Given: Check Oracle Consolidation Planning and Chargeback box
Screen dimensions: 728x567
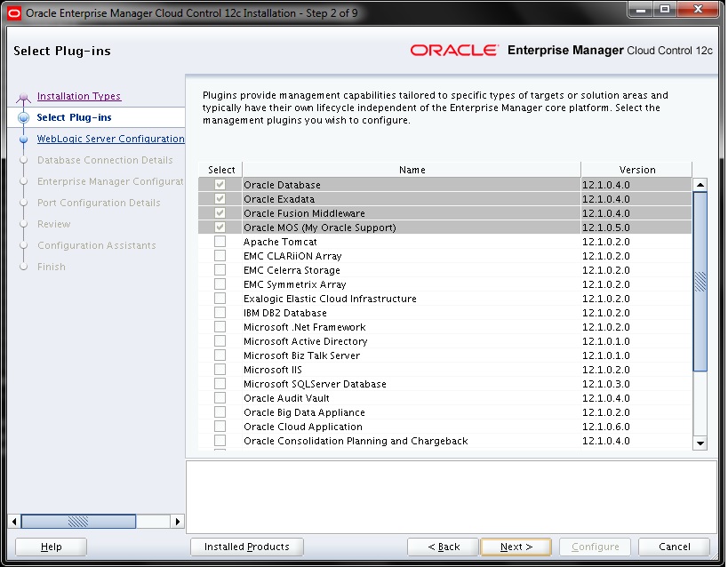Looking at the screenshot, I should (x=220, y=441).
